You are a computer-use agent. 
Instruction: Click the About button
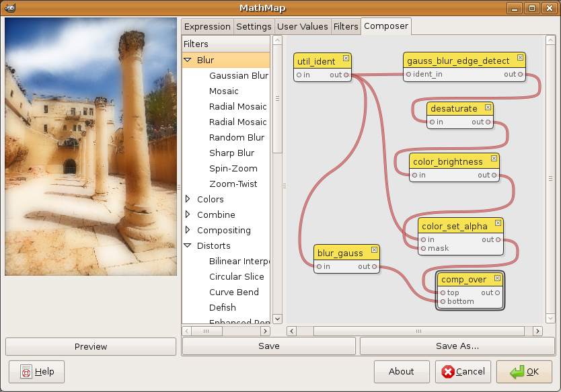pyautogui.click(x=402, y=372)
